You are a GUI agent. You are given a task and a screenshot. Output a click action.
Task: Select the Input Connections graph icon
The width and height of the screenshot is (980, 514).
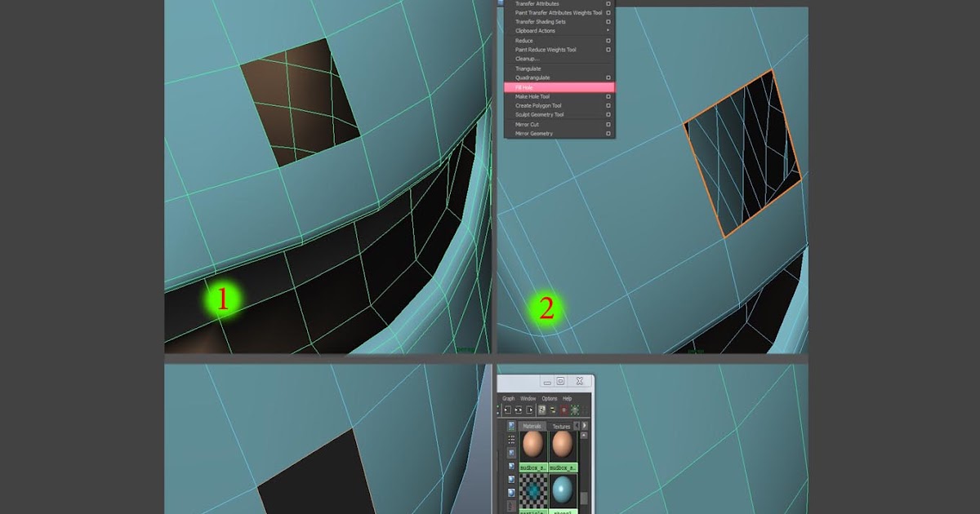point(508,409)
